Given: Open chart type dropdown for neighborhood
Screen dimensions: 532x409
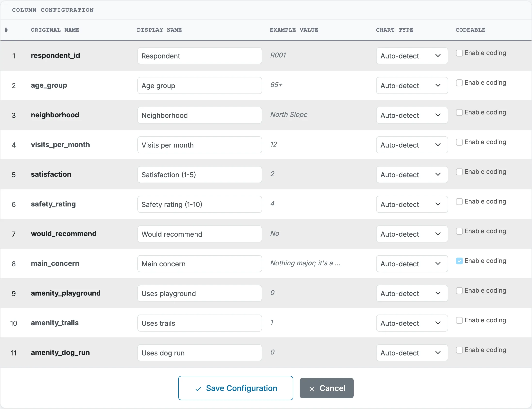Looking at the screenshot, I should tap(412, 115).
